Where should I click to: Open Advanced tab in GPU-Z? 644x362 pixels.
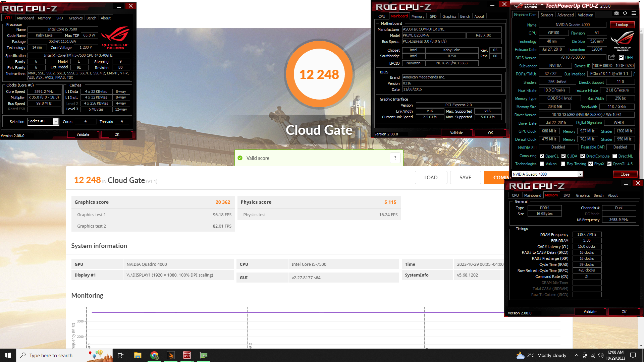[565, 15]
